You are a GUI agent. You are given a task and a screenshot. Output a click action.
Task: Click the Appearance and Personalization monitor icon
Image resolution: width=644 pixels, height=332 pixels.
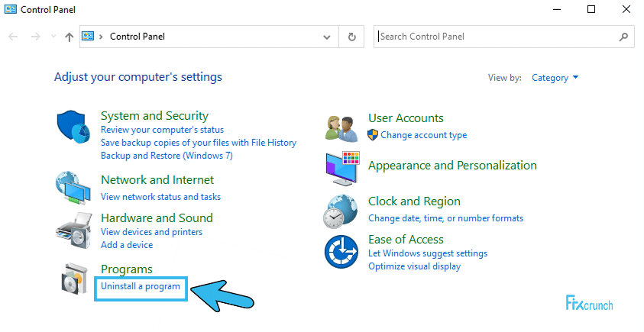[x=342, y=168]
